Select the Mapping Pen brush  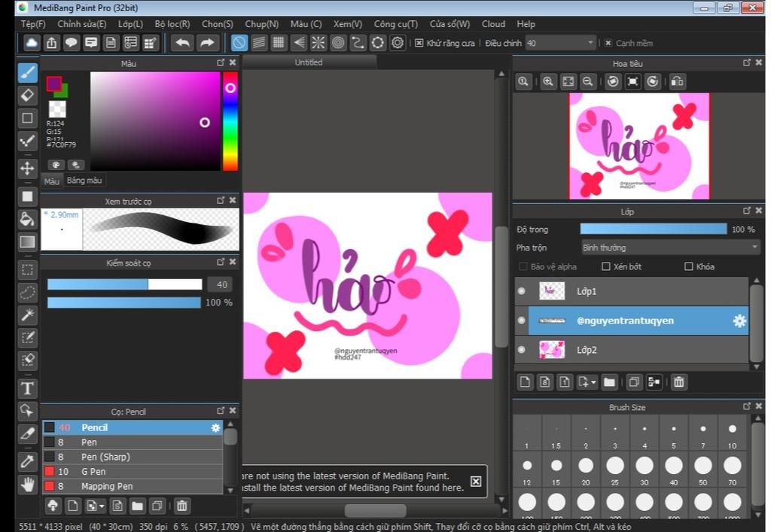[133, 486]
